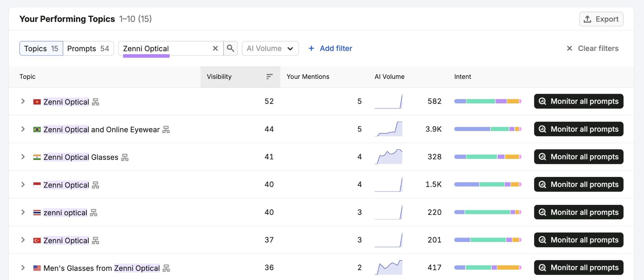Click the Indonesia flag icon
The height and width of the screenshot is (280, 644).
[37, 185]
